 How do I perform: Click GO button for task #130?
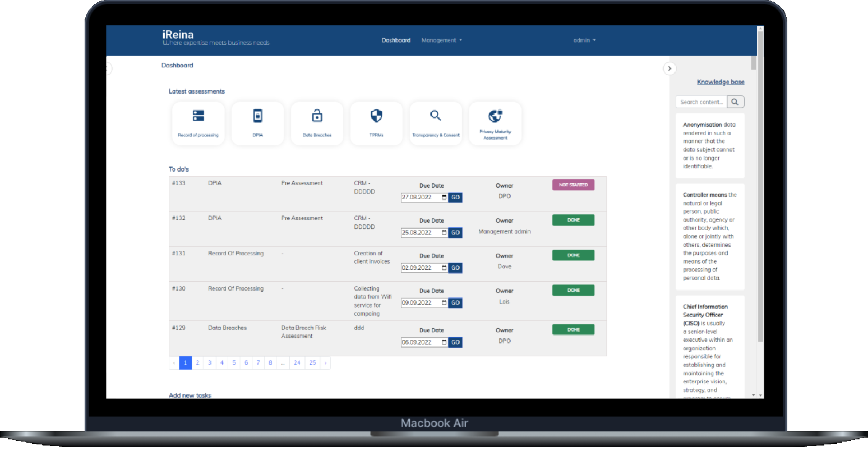click(x=455, y=303)
